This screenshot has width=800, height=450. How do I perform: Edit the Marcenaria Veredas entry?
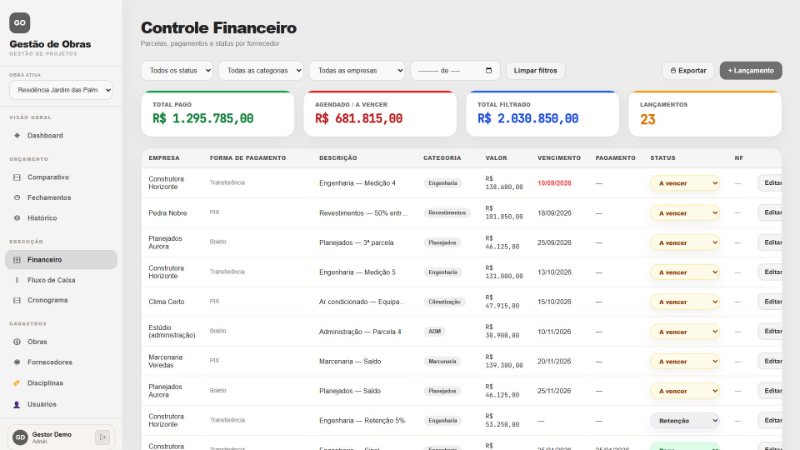771,361
